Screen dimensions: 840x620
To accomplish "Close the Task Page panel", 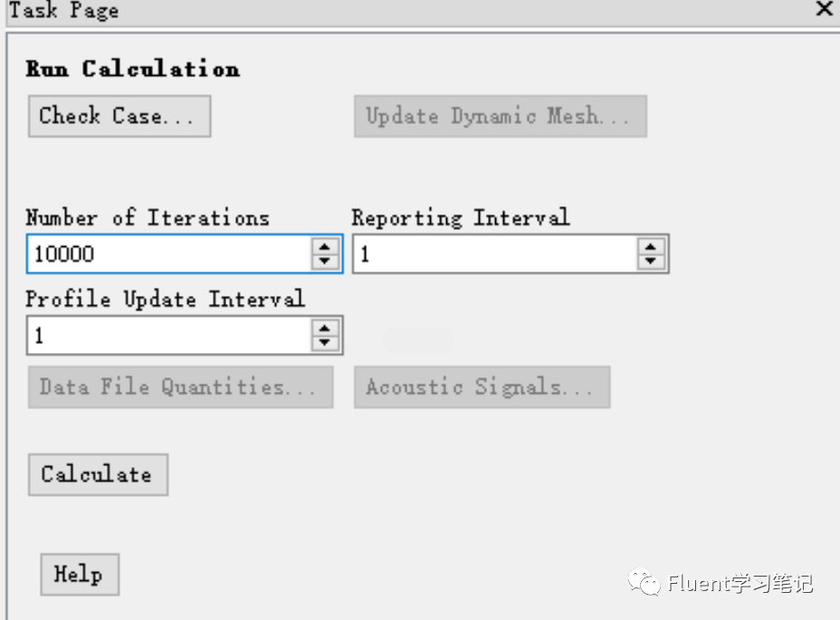I will (x=824, y=8).
